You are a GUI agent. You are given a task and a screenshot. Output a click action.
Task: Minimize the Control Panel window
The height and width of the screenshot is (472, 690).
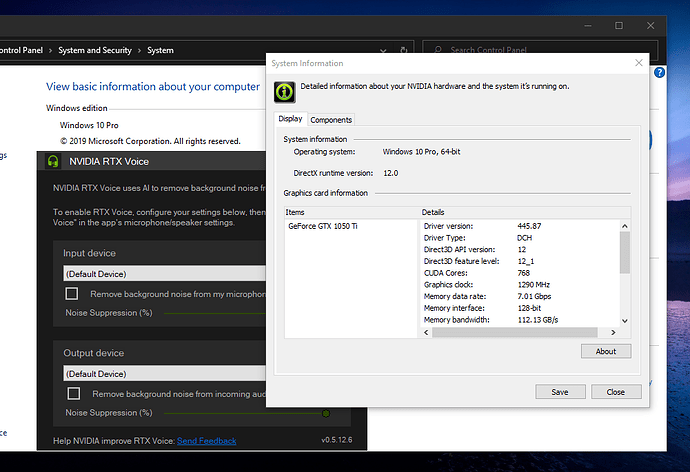click(x=587, y=26)
